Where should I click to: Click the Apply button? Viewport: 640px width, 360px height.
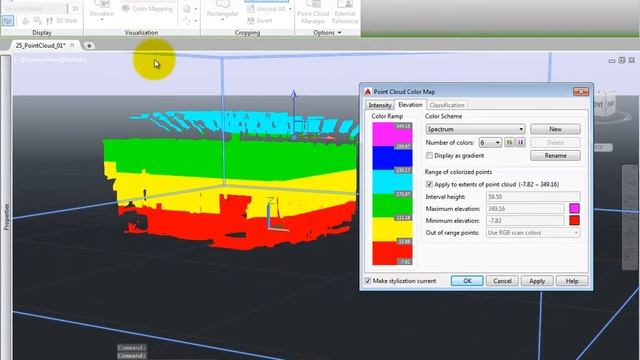(537, 281)
